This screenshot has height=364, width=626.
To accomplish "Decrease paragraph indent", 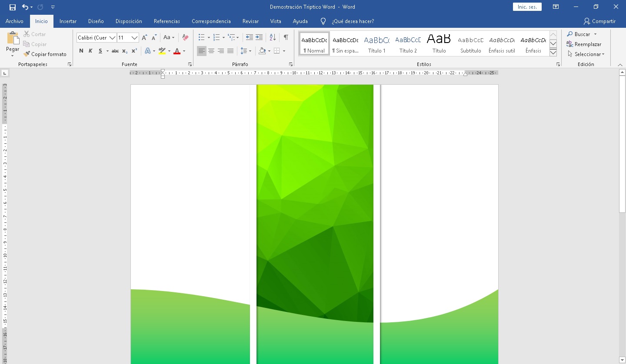I will click(249, 38).
